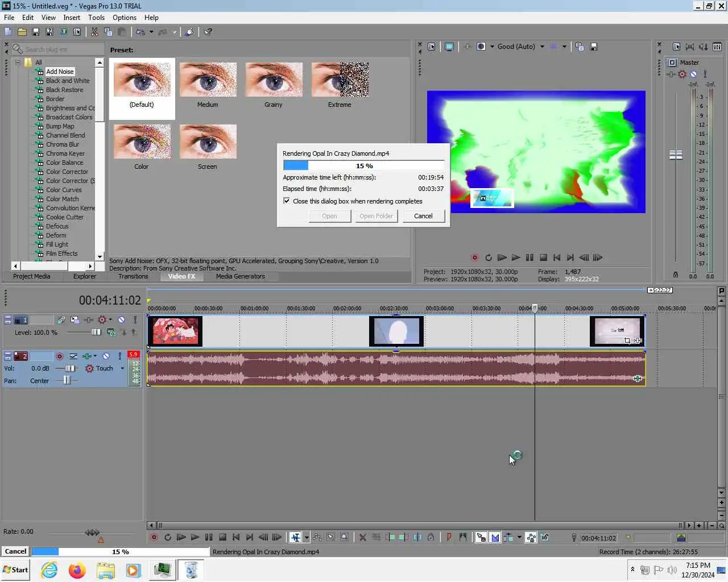Open the Touch automation mode dropdown
This screenshot has width=728, height=582.
122,368
